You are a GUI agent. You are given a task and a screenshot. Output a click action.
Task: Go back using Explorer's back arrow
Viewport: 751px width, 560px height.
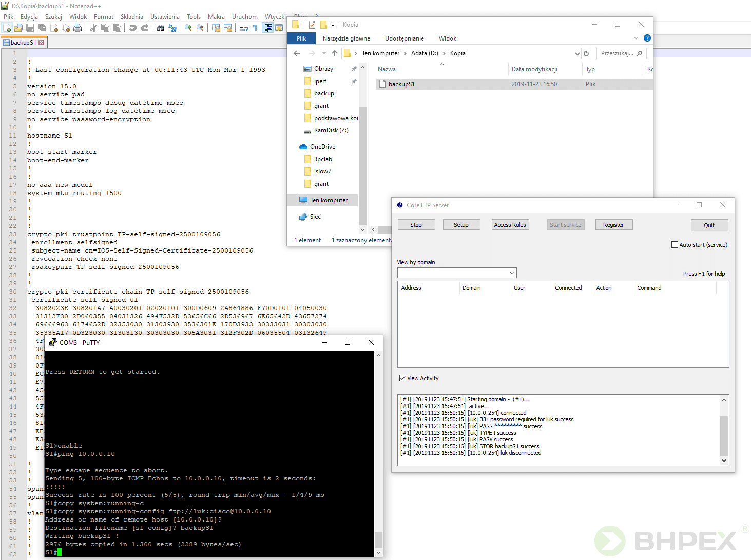point(297,53)
